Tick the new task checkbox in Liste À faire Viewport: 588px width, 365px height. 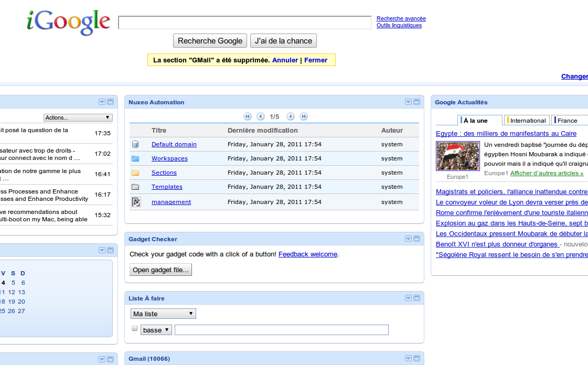click(x=135, y=328)
